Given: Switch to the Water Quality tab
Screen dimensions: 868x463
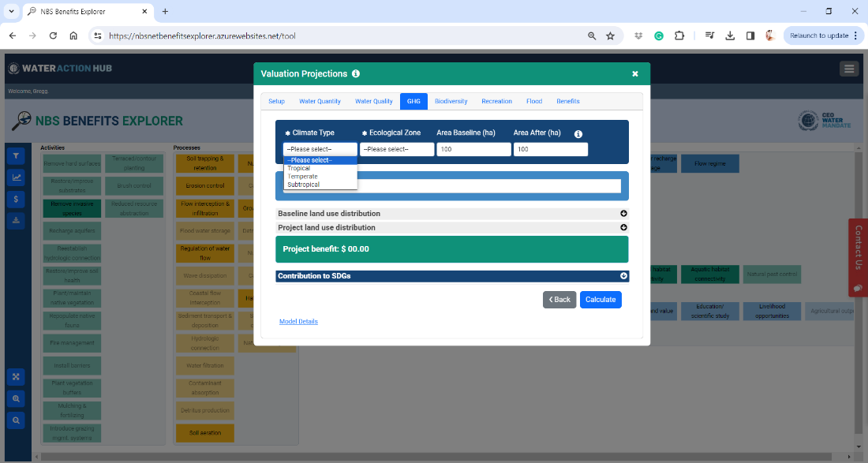Looking at the screenshot, I should coord(373,102).
